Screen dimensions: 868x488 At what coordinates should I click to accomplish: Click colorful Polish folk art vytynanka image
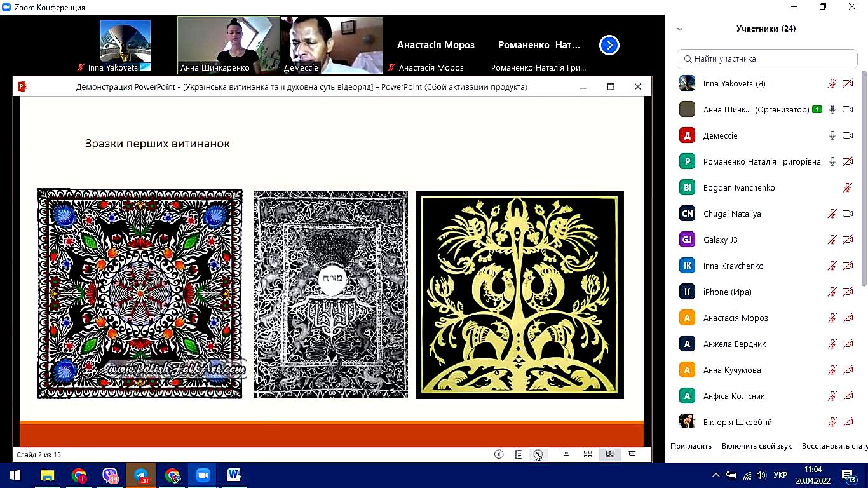point(140,294)
